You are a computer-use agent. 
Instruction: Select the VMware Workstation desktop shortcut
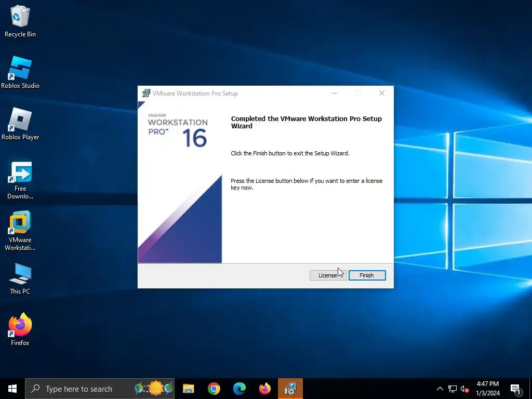coord(20,231)
